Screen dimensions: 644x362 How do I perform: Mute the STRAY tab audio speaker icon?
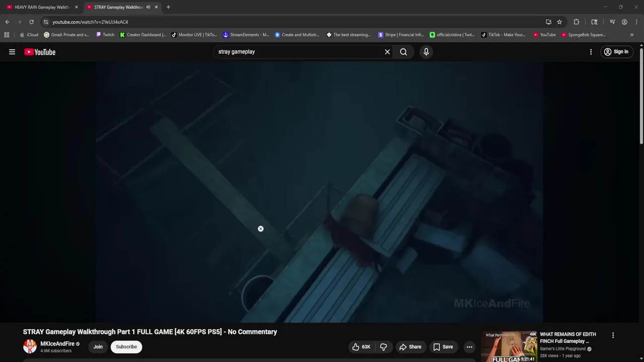pyautogui.click(x=148, y=7)
